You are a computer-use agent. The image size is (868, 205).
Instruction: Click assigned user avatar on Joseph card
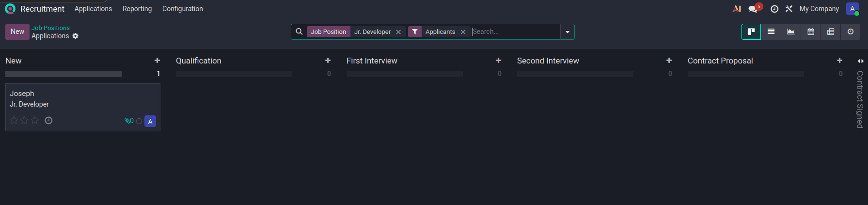150,121
